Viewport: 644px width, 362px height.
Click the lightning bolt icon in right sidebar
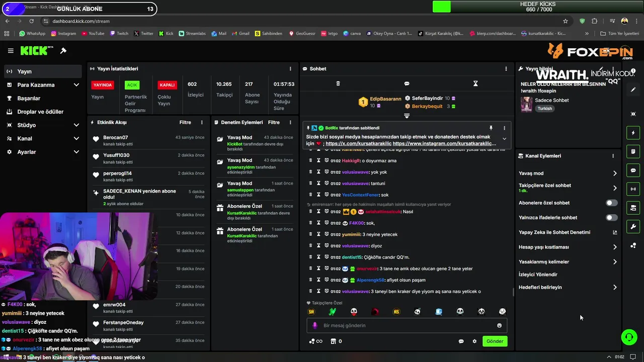633,133
